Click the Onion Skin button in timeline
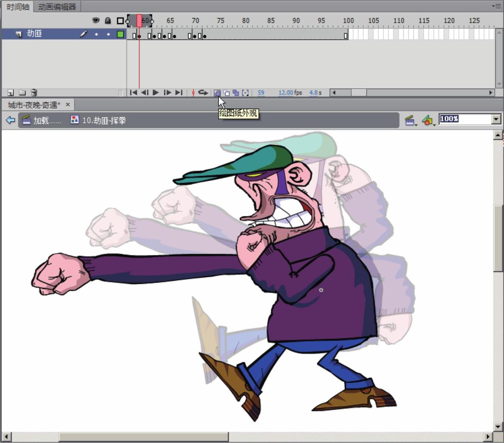Screen dimensions: 504x443 point(217,93)
